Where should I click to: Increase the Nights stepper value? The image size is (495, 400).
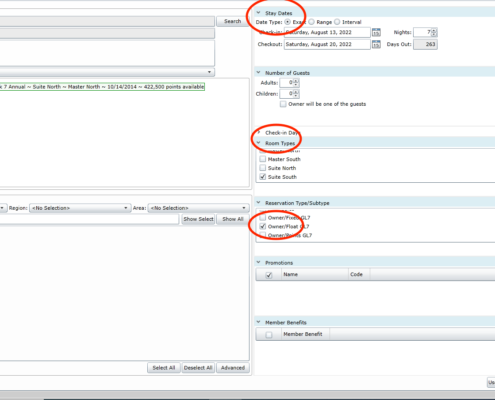[x=434, y=30]
